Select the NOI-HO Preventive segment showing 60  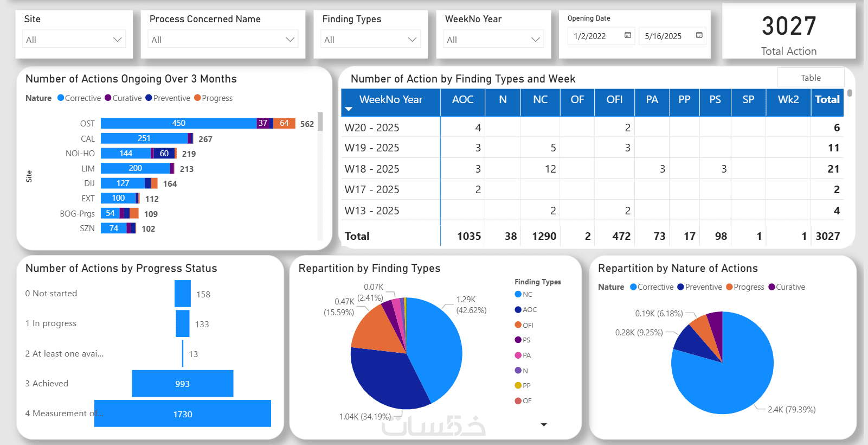164,154
